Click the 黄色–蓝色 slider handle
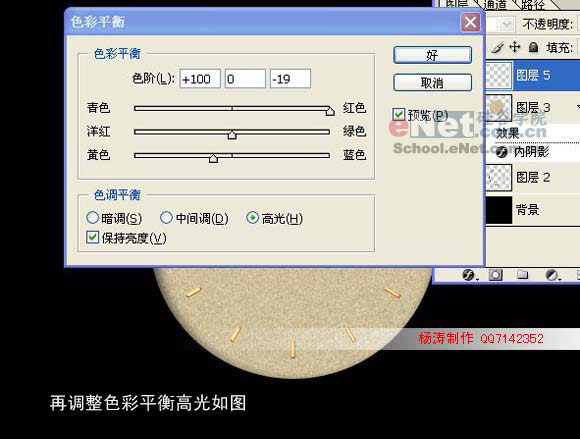580x439 pixels. coord(213,158)
